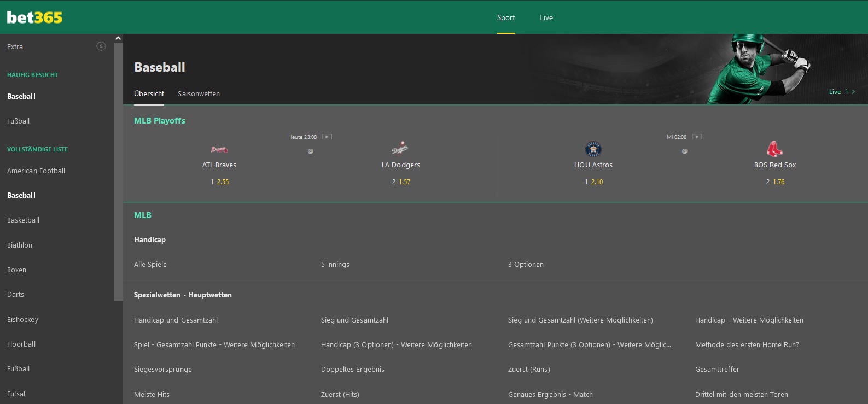Viewport: 868px width, 404px height.
Task: Open the Extra offers circle icon
Action: (101, 46)
